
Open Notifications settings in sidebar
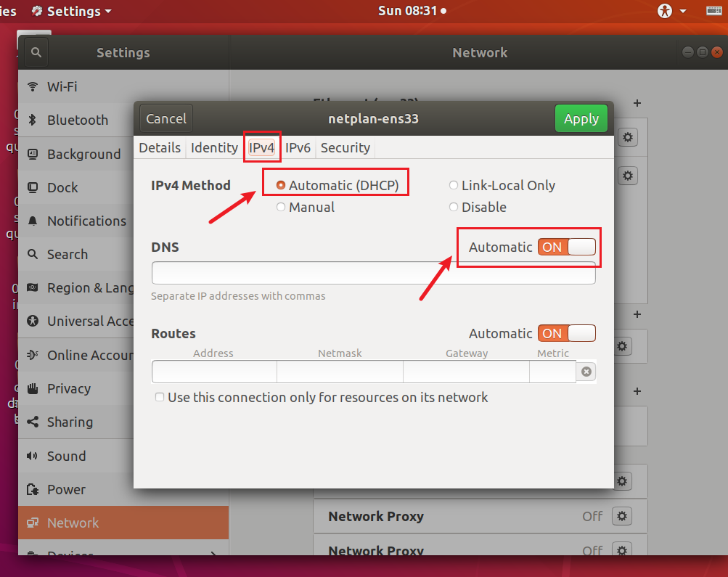(123, 221)
